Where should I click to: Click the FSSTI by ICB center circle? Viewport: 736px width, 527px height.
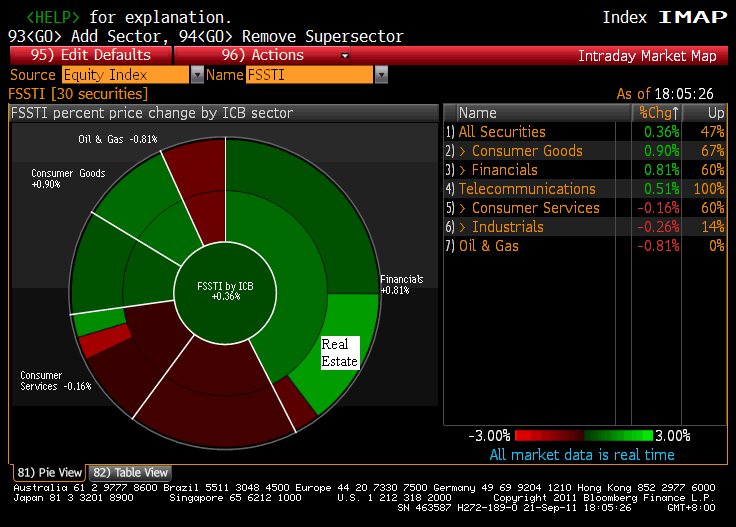[x=212, y=290]
